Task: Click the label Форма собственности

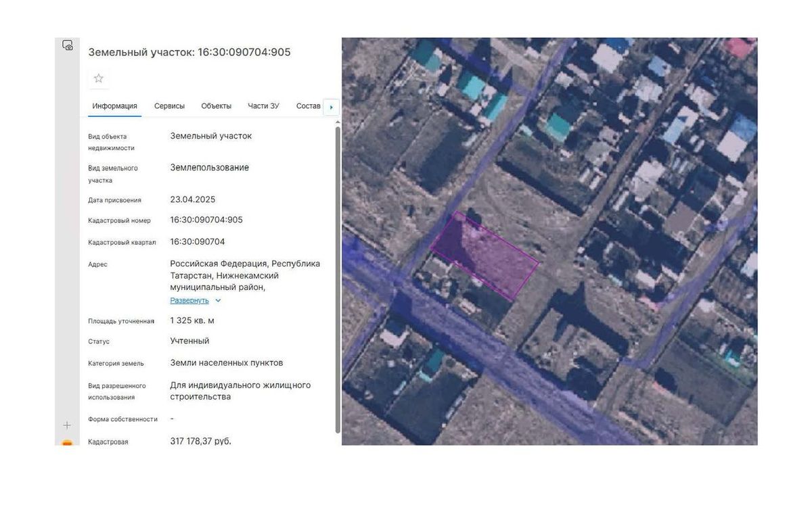Action: (x=122, y=419)
